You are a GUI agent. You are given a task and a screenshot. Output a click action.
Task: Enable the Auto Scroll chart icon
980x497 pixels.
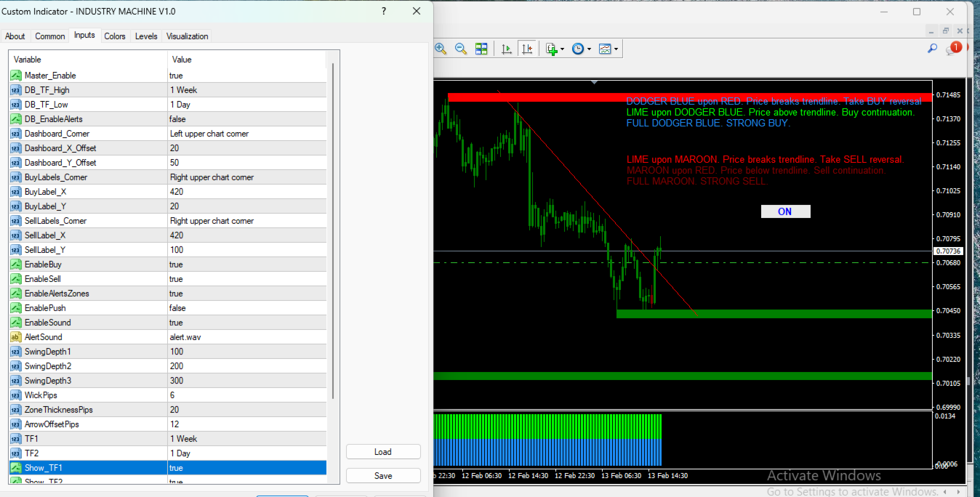pyautogui.click(x=507, y=49)
